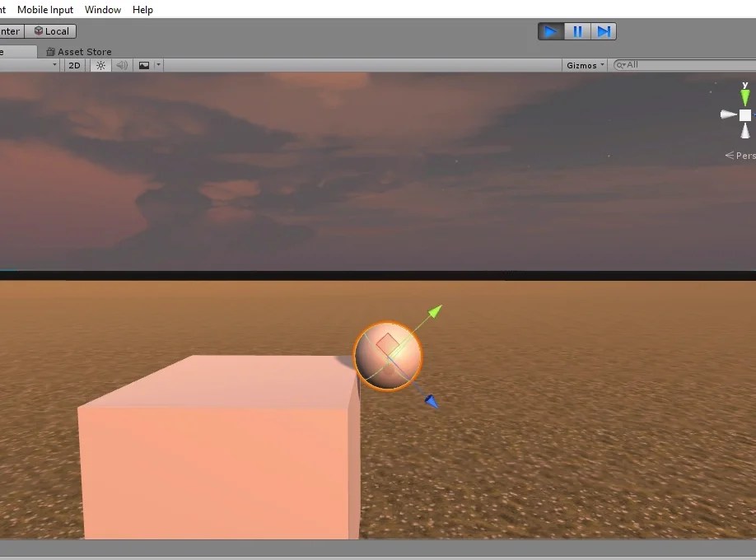Toggle scene lighting with the sun icon
The width and height of the screenshot is (756, 560).
click(100, 65)
